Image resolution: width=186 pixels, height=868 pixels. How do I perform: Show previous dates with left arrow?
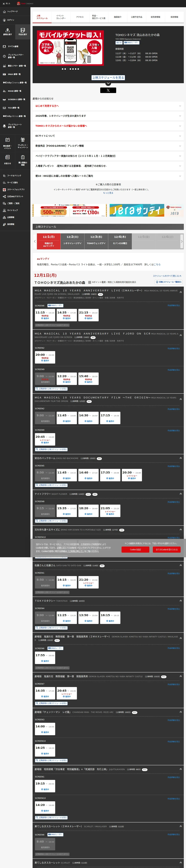[x=35, y=241]
